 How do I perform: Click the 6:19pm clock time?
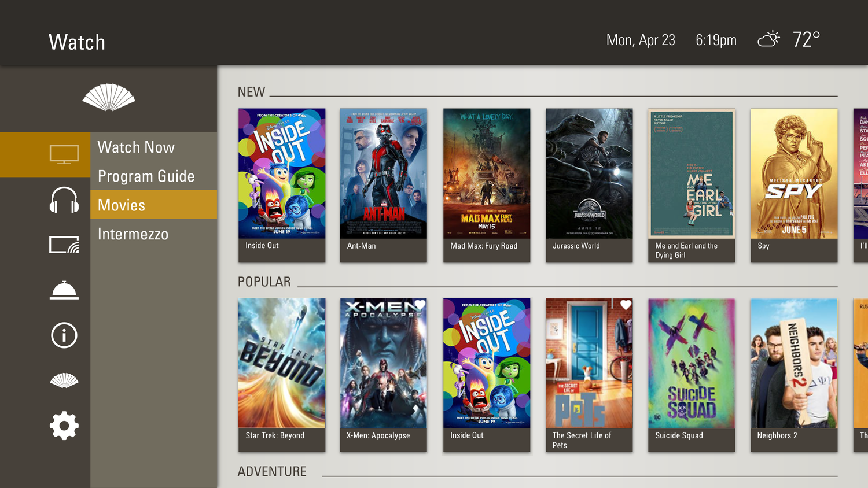point(716,40)
